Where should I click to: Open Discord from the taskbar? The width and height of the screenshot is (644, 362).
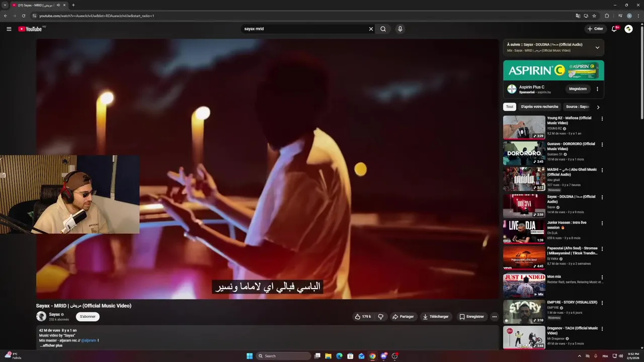384,356
